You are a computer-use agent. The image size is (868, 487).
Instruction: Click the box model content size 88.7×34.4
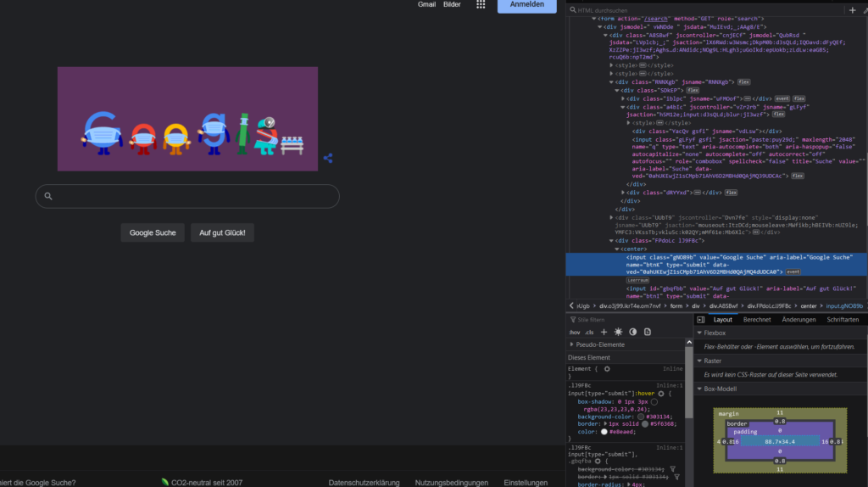coord(780,441)
